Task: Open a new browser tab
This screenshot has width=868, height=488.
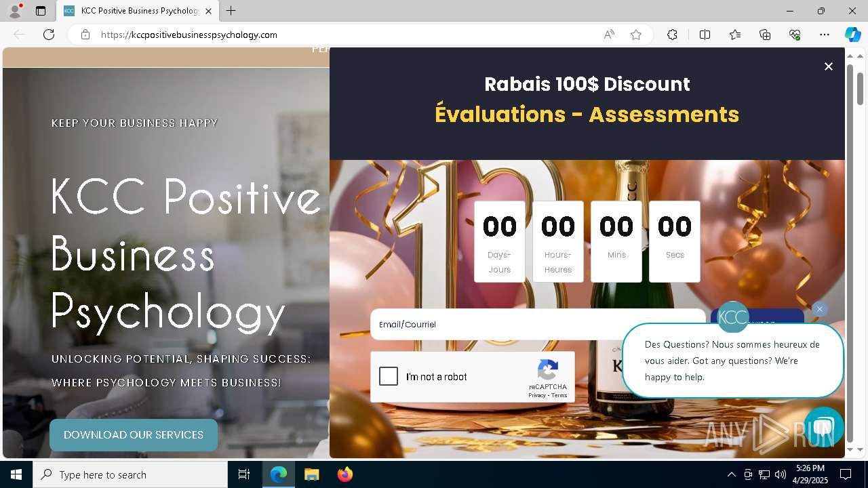Action: click(x=231, y=11)
